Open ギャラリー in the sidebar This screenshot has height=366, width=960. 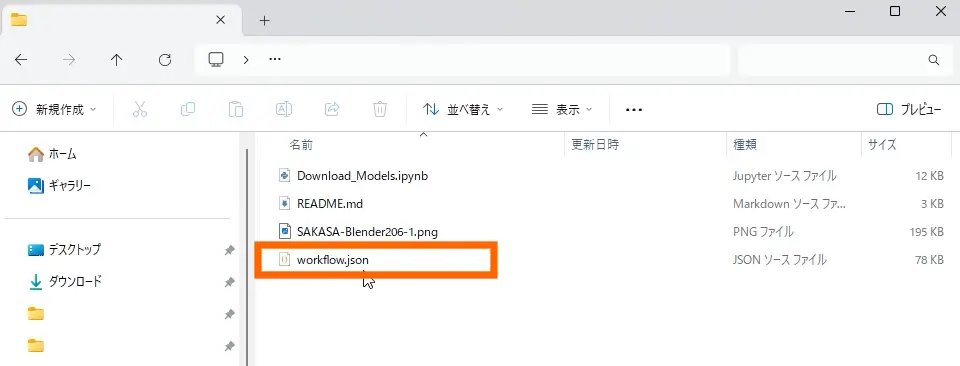tap(59, 185)
